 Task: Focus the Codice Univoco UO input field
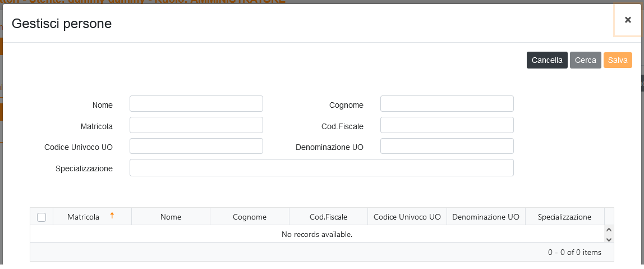pos(196,146)
